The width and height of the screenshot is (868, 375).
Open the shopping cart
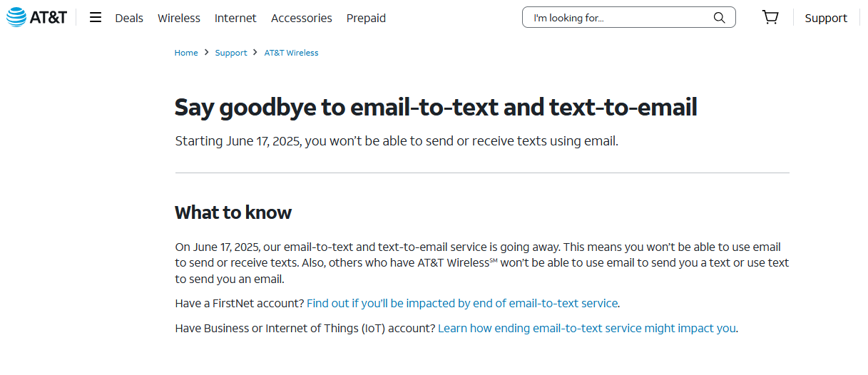[x=770, y=18]
